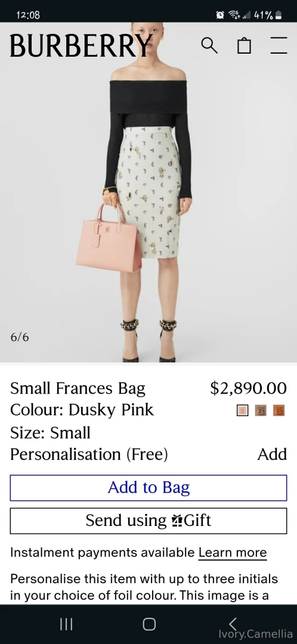Tap the battery status icon
The width and height of the screenshot is (297, 644).
[x=278, y=15]
